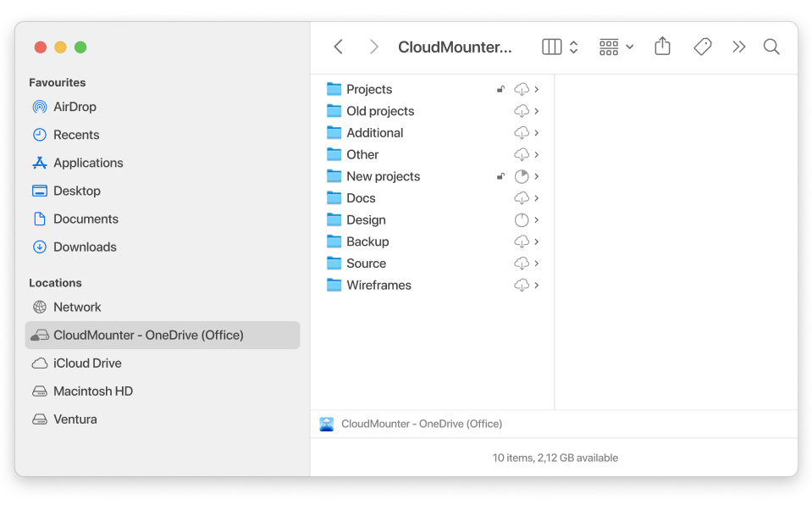Click the Projects cloud download icon
812x505 pixels.
click(522, 89)
